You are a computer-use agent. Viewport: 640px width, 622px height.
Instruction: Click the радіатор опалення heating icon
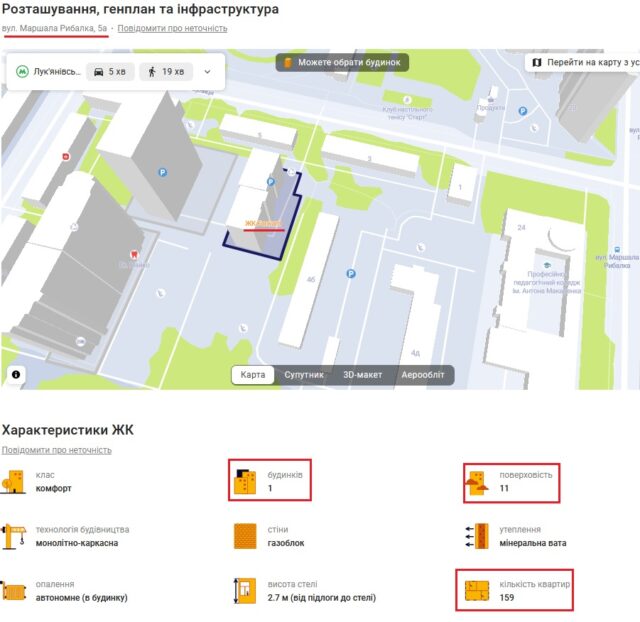click(14, 591)
